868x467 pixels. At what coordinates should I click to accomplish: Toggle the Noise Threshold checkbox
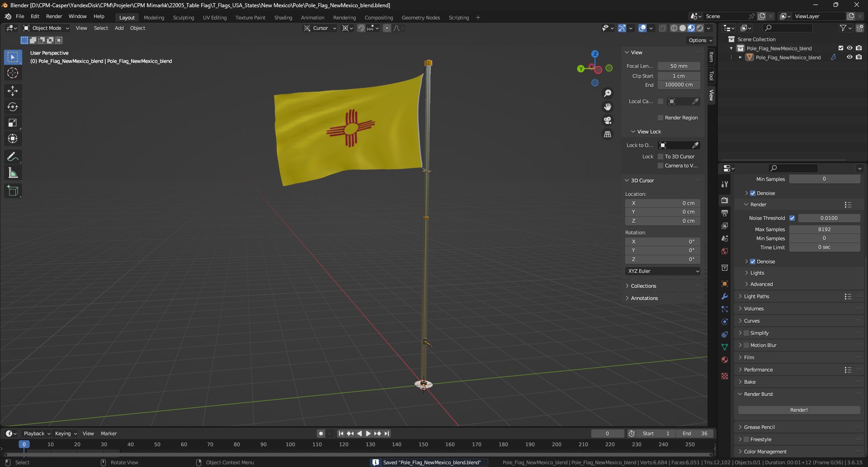tap(792, 218)
